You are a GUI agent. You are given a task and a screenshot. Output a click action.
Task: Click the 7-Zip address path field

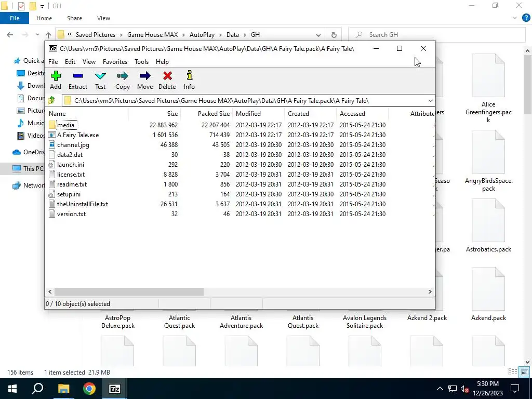(x=248, y=100)
